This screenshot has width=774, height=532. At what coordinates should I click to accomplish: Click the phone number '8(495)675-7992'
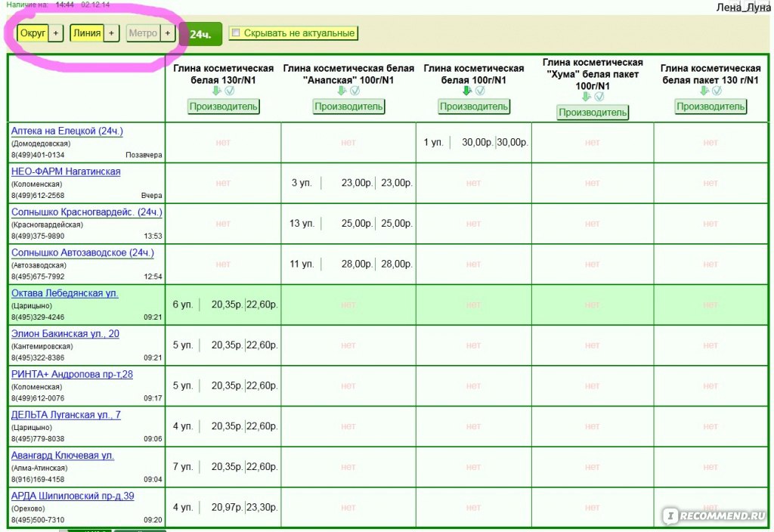tap(38, 277)
